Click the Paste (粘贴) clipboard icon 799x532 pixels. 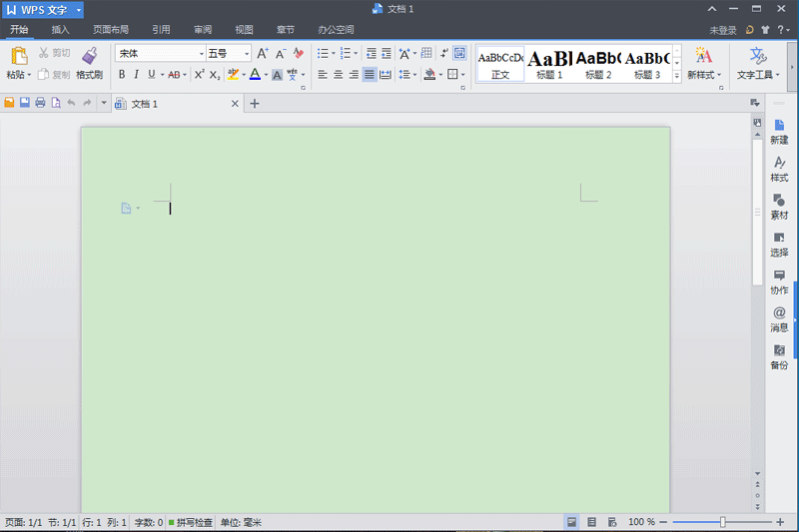pos(19,56)
